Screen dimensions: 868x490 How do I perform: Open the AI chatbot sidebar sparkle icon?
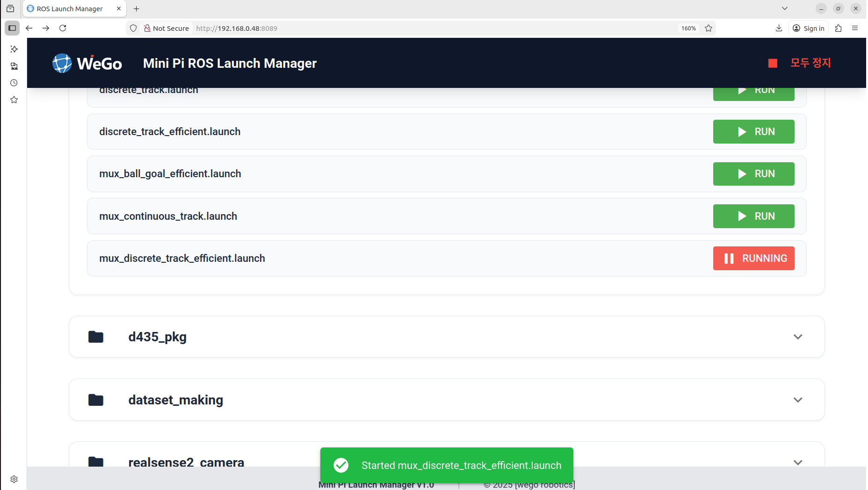14,49
